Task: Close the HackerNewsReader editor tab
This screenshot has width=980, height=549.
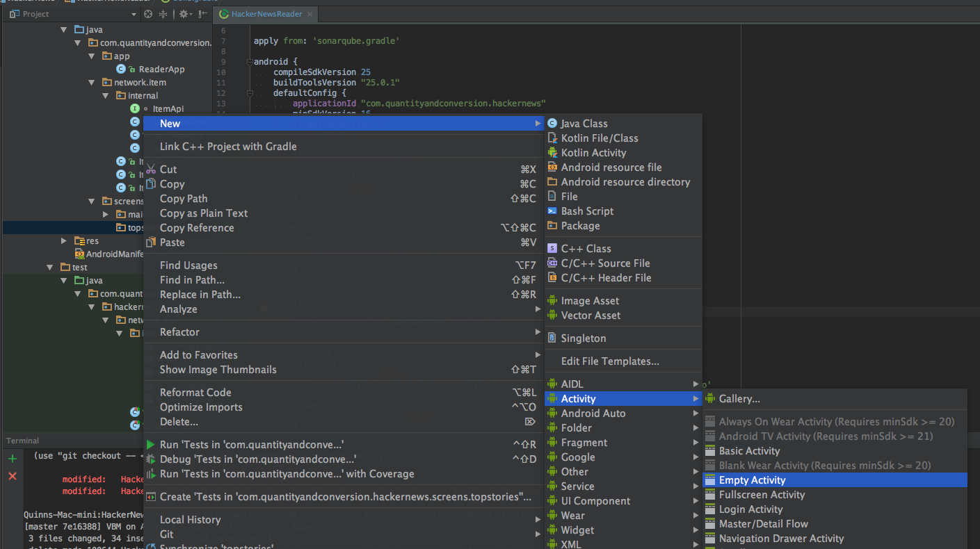Action: point(310,14)
